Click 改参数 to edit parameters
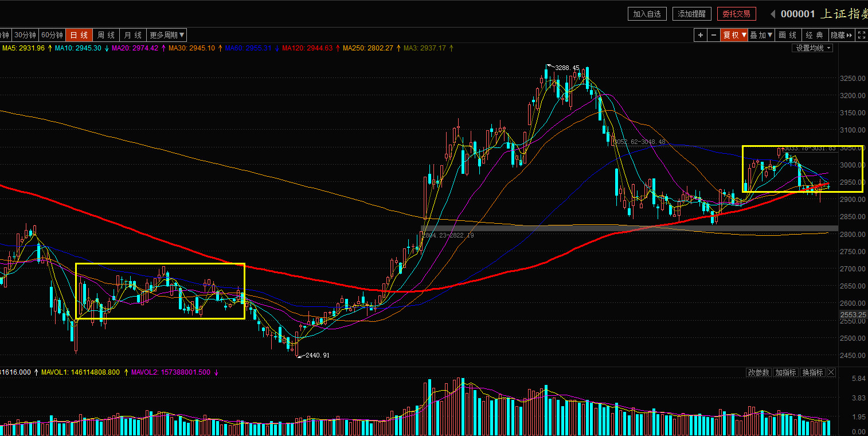868x436 pixels. [758, 372]
